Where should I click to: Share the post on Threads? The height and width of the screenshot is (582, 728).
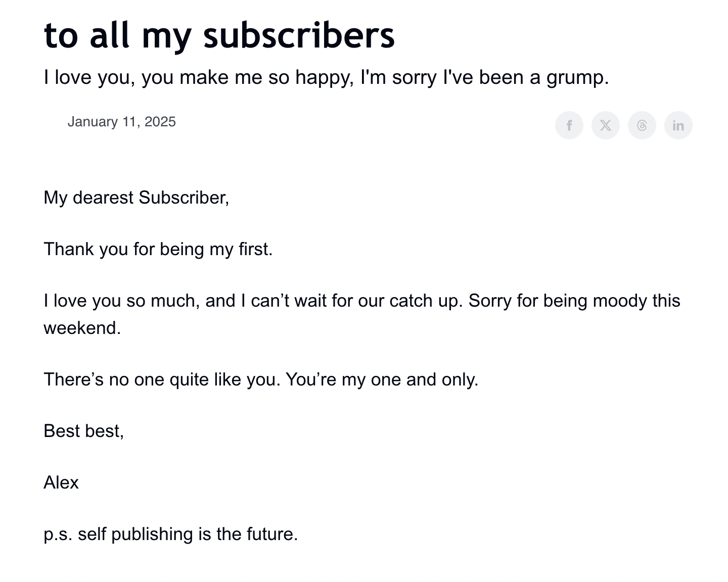click(x=642, y=125)
